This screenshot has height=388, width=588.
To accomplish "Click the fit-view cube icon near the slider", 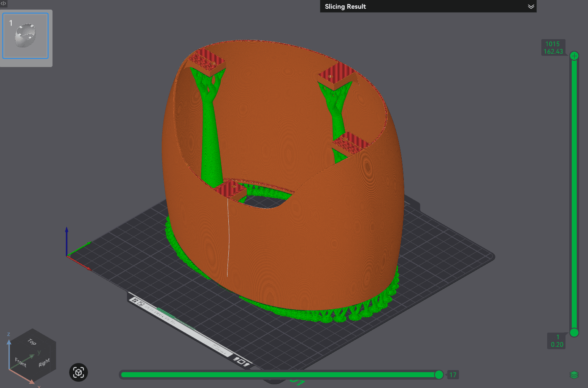I will point(78,373).
